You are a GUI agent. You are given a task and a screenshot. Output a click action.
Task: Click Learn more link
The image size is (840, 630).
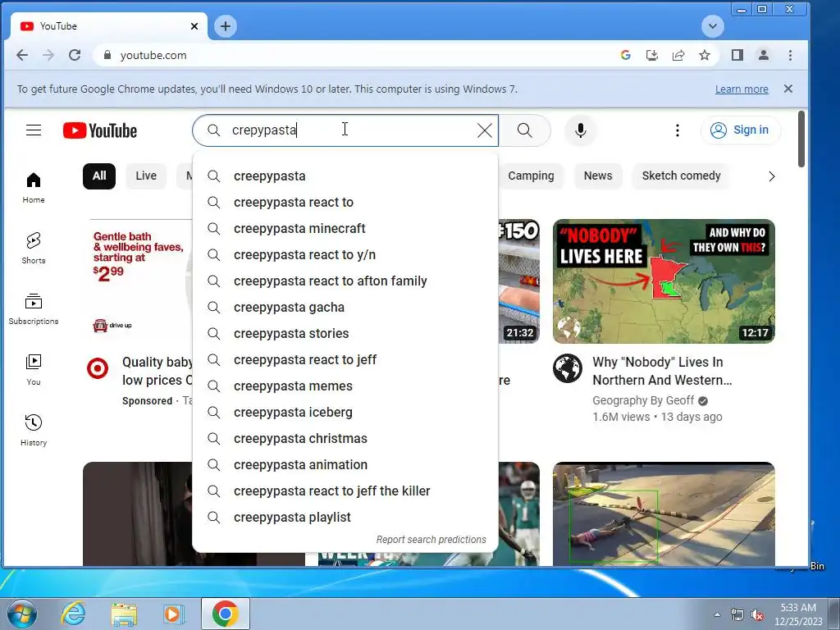[x=742, y=89]
